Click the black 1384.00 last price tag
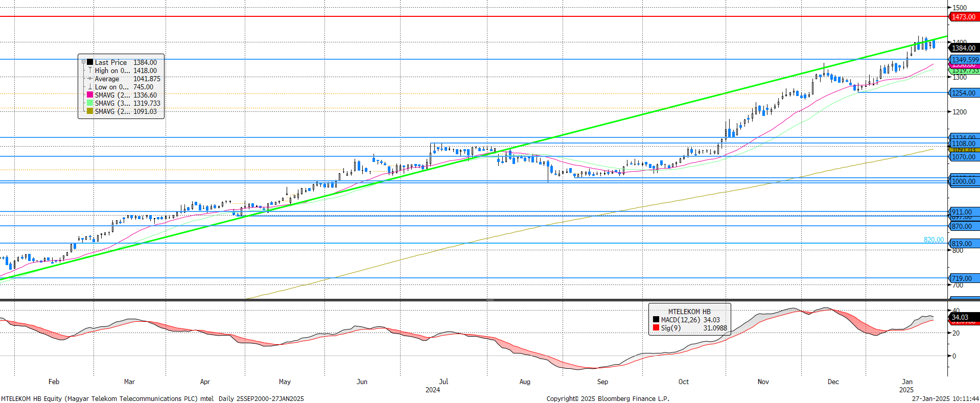 click(x=964, y=48)
